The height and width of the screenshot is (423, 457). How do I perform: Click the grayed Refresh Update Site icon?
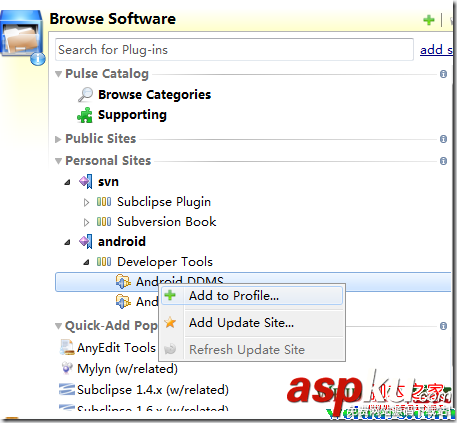pyautogui.click(x=170, y=349)
